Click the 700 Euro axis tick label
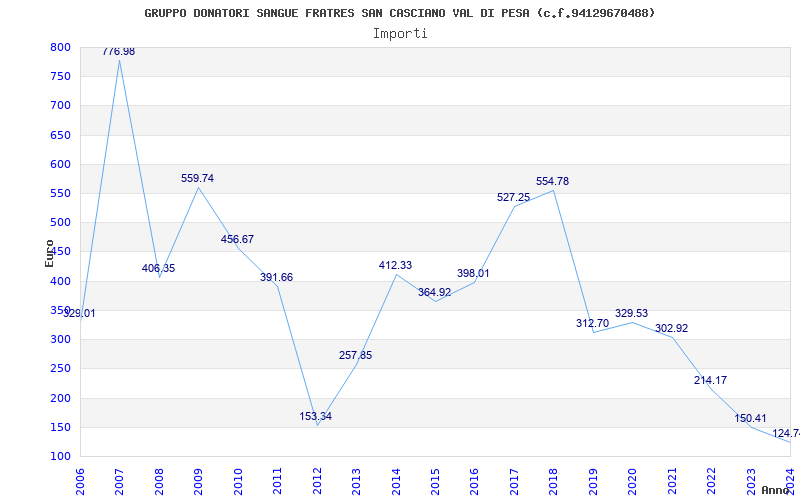Image resolution: width=800 pixels, height=500 pixels. coord(60,106)
